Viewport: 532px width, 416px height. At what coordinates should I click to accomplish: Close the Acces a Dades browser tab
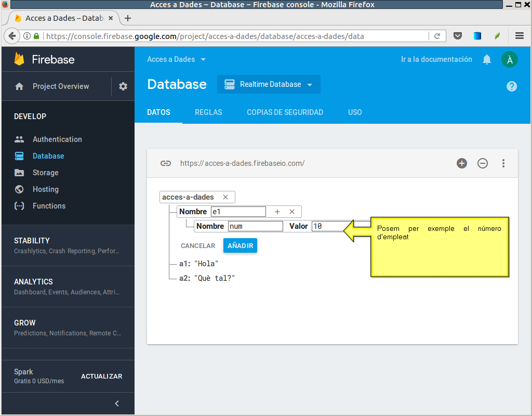(111, 18)
